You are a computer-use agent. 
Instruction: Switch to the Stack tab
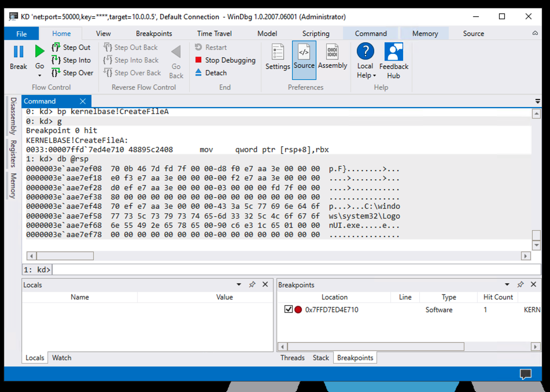[x=321, y=358]
